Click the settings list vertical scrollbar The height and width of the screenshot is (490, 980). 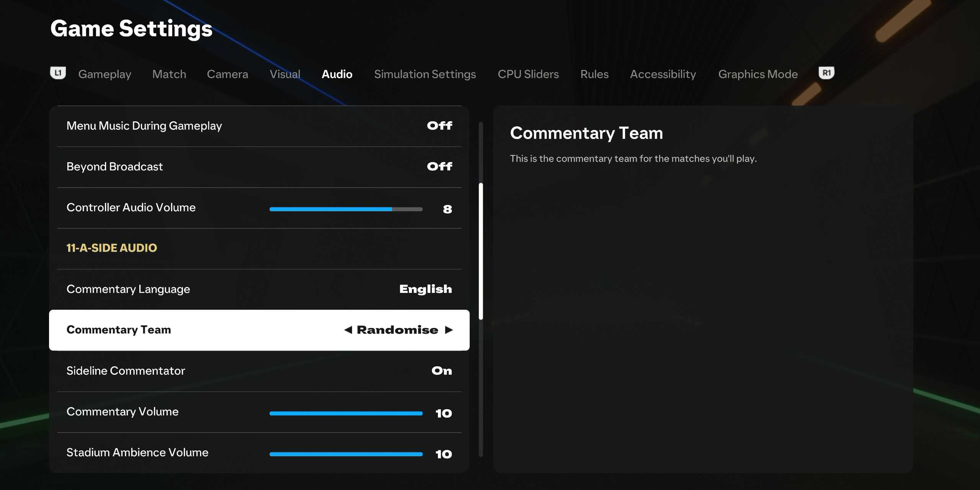481,251
